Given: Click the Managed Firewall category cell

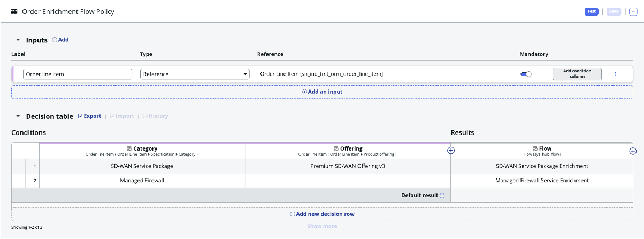Looking at the screenshot, I should [142, 181].
